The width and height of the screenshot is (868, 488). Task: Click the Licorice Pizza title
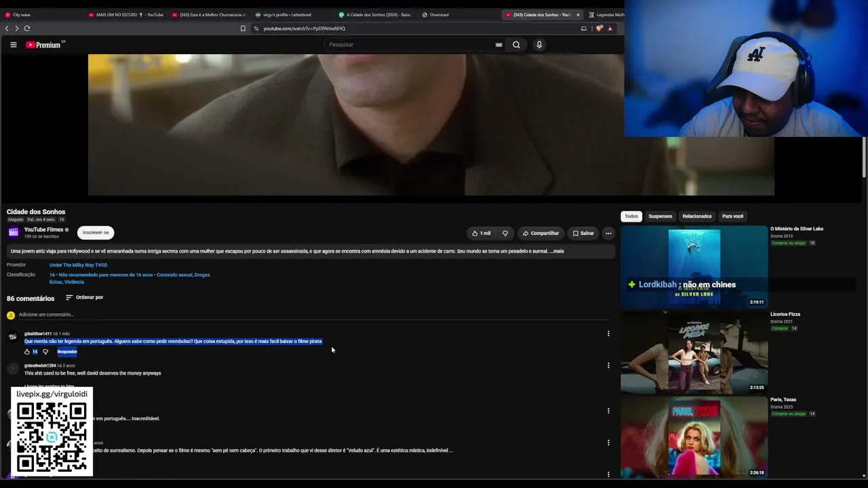(785, 314)
